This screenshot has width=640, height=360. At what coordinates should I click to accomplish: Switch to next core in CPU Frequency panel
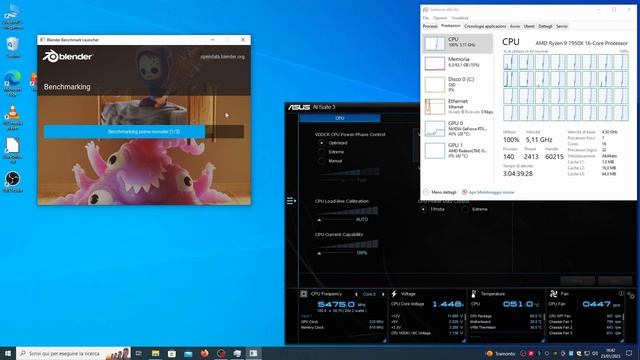(383, 294)
